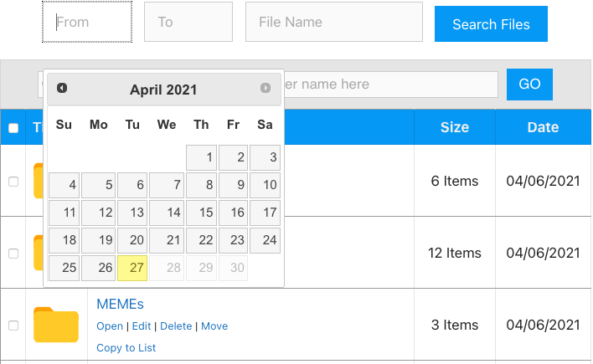Image resolution: width=593 pixels, height=364 pixels.
Task: Click Delete link for MEMEs folder
Action: pyautogui.click(x=176, y=326)
